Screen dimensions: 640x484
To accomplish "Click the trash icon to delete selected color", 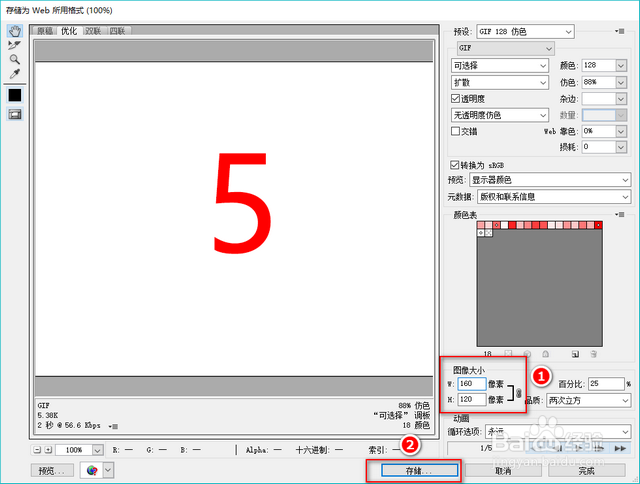I will coord(594,354).
